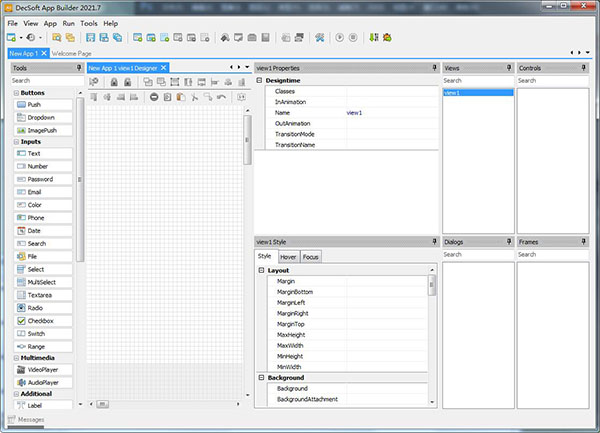Click the scissors cut icon in designer toolbar
This screenshot has height=433, width=600.
[x=195, y=97]
